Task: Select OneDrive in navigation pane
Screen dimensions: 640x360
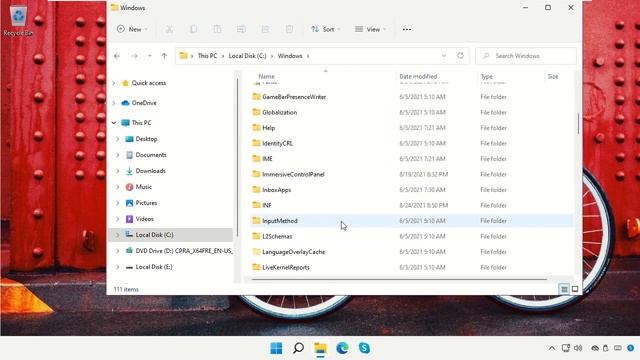Action: coord(144,103)
